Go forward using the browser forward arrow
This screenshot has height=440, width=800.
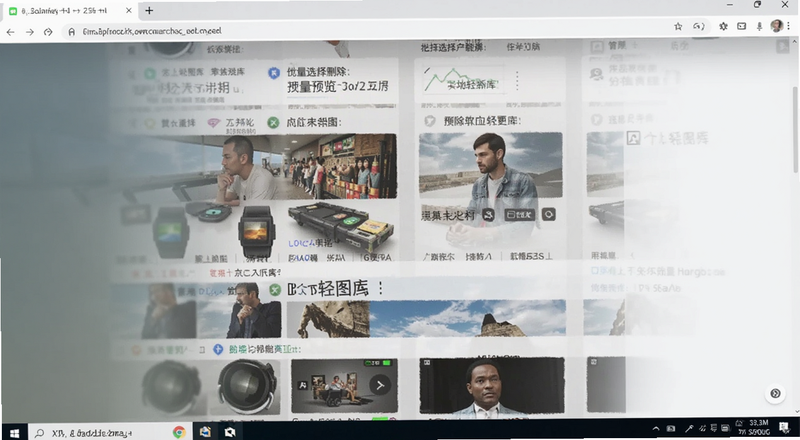click(x=30, y=32)
